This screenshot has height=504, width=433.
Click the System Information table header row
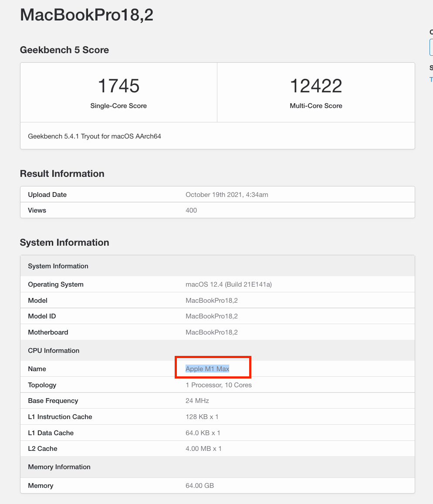[x=218, y=266]
